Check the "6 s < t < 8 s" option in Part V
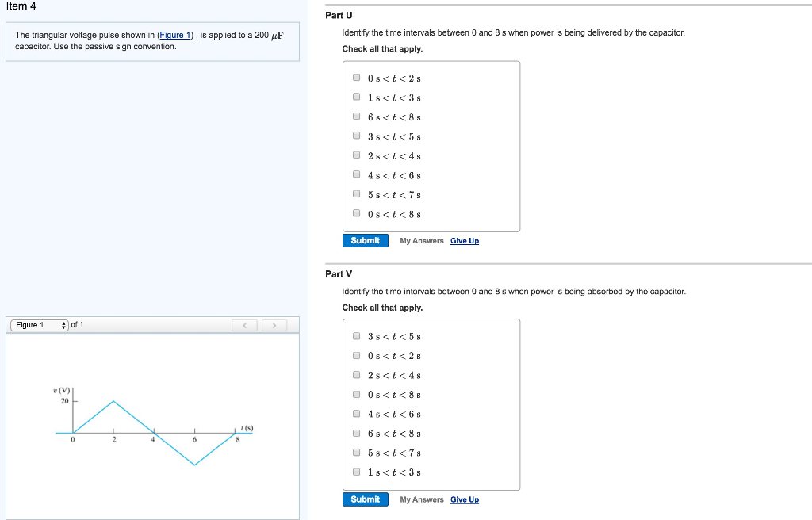The image size is (812, 520). (x=356, y=432)
